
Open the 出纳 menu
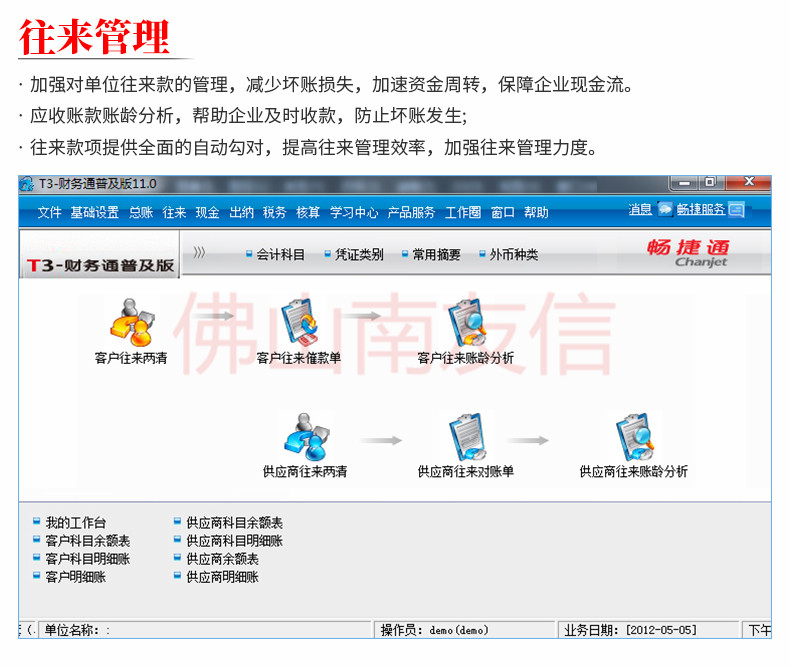click(241, 213)
